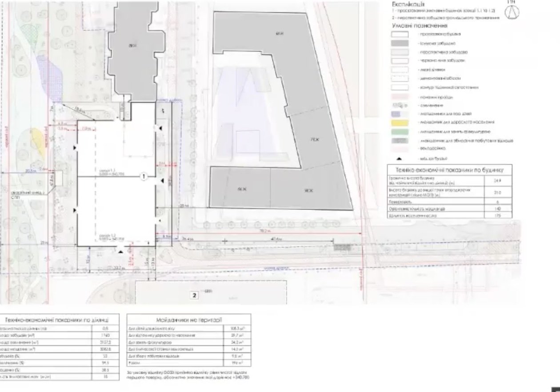This screenshot has width=560, height=392.
Task: Select the boxed number 2 marker
Action: click(x=194, y=295)
